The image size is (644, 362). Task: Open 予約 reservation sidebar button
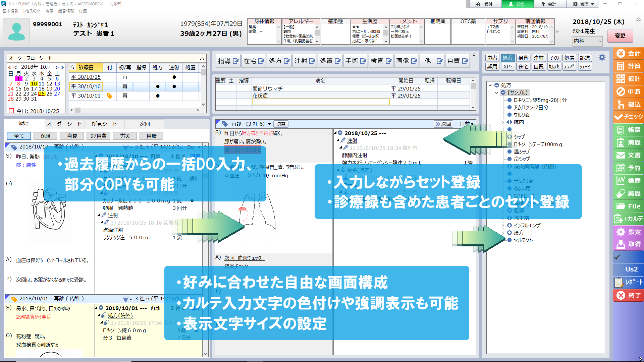pos(629,168)
